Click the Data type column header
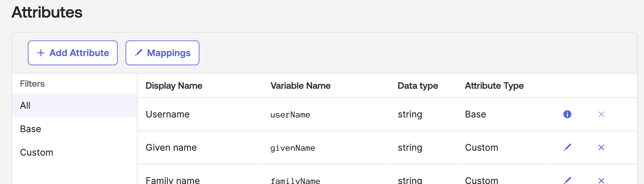644x184 pixels. click(x=418, y=86)
